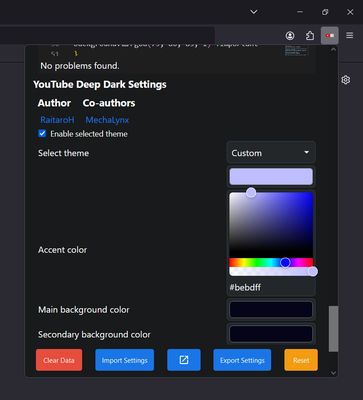Click the popup vertical scrollbar thumb
Image resolution: width=363 pixels, height=400 pixels.
[333, 329]
